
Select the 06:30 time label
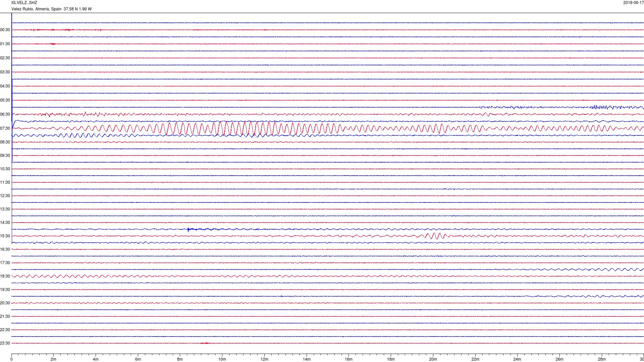[5, 114]
